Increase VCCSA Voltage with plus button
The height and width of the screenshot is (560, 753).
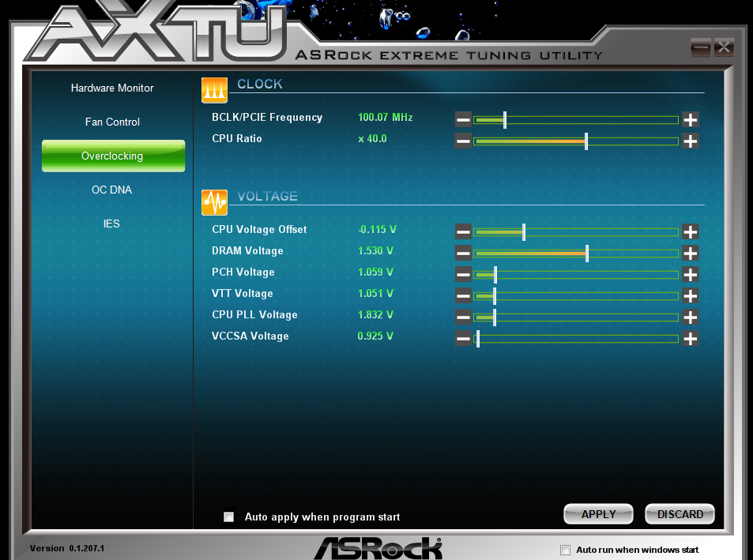point(690,339)
